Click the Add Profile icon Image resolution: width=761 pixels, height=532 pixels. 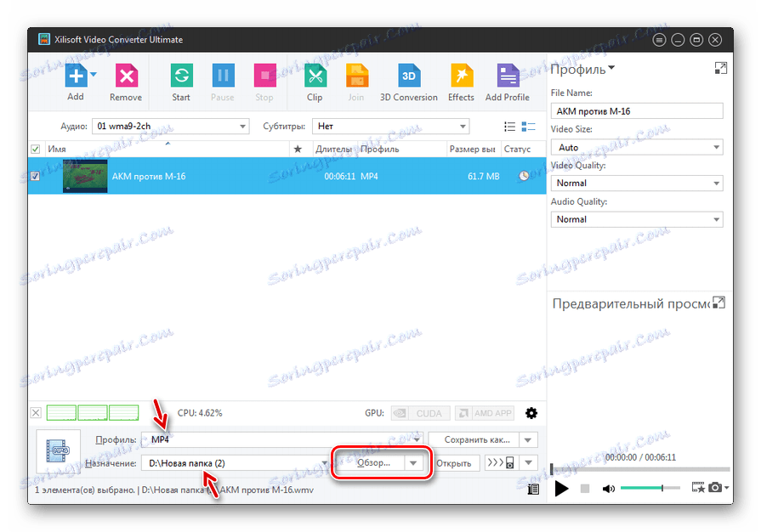tap(508, 76)
